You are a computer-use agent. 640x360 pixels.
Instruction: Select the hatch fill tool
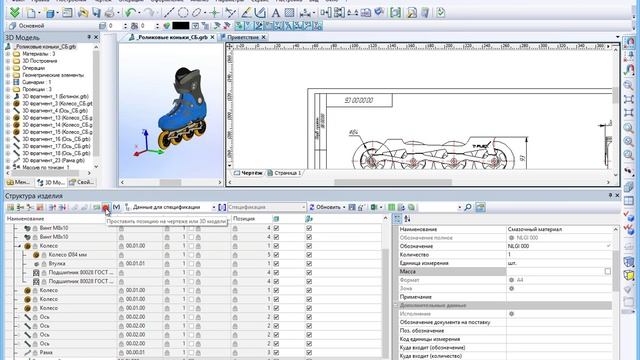click(x=289, y=13)
